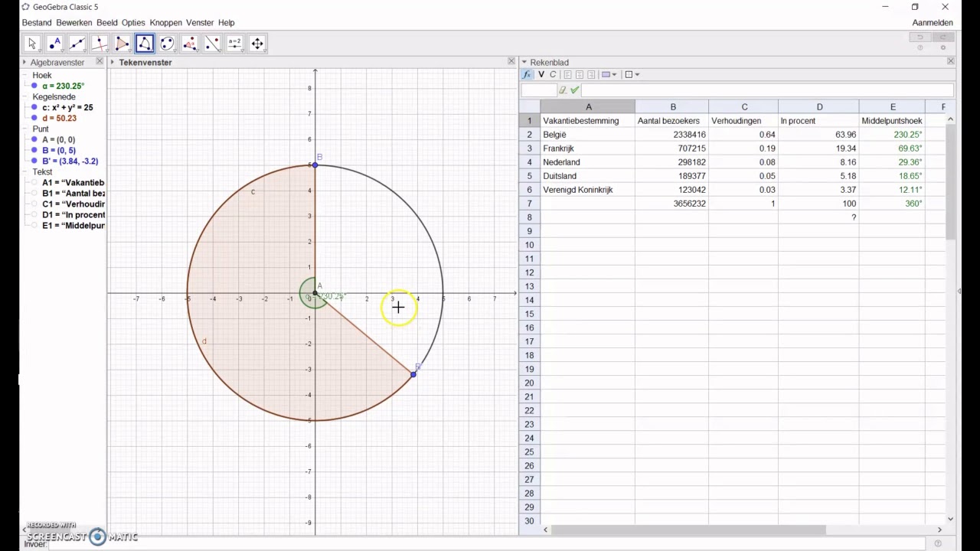The width and height of the screenshot is (980, 551).
Task: Click the spreadsheet cell name box
Action: [x=538, y=90]
